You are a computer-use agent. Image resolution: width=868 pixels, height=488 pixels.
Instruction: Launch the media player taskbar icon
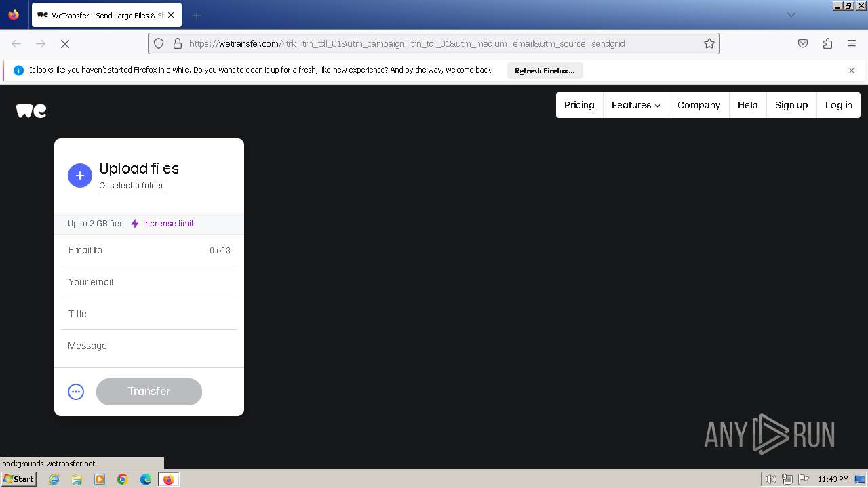point(100,479)
